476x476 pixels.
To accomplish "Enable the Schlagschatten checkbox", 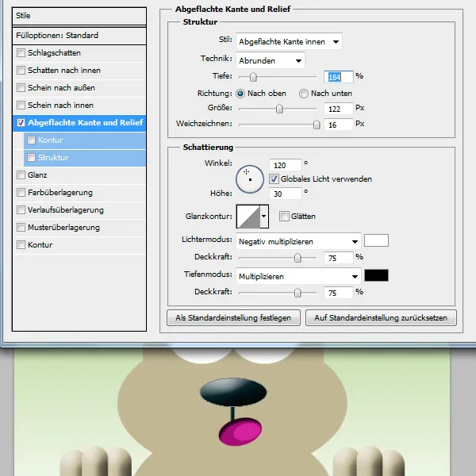I will click(21, 53).
